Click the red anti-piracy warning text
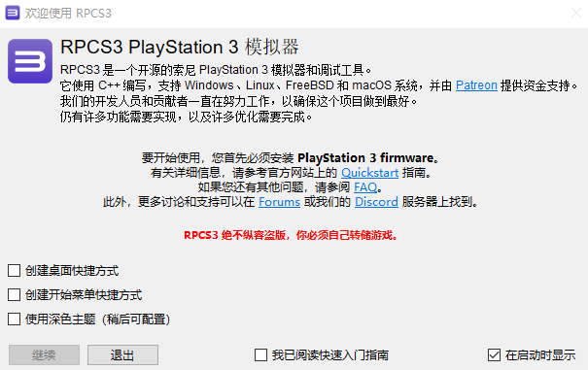Image resolution: width=588 pixels, height=370 pixels. coord(291,235)
